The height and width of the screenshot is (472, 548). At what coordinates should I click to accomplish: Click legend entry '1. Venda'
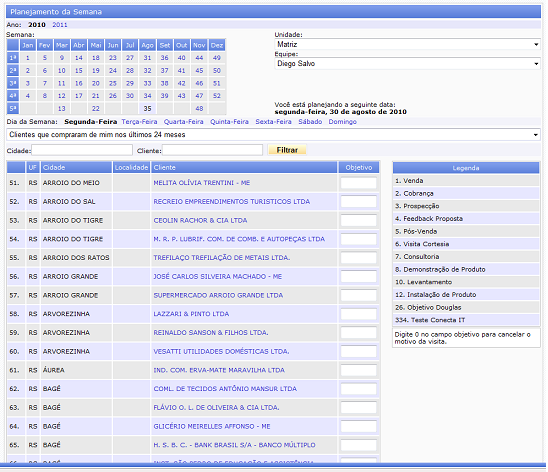pyautogui.click(x=466, y=181)
